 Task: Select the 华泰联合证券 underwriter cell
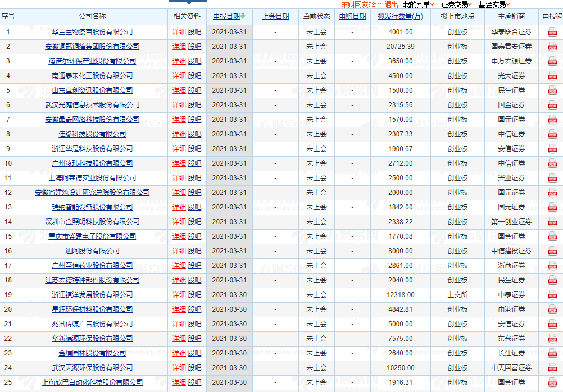click(512, 32)
